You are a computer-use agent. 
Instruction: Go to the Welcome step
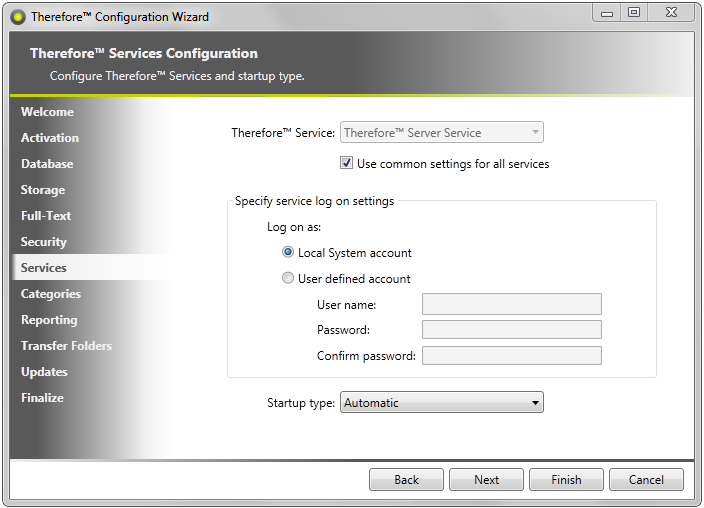tap(47, 112)
